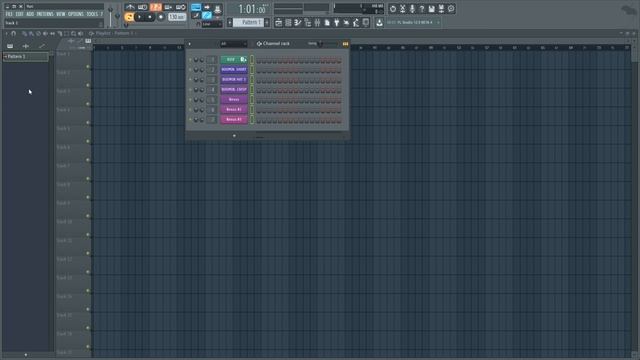Image resolution: width=640 pixels, height=360 pixels.
Task: Open the FILE menu
Action: point(9,14)
